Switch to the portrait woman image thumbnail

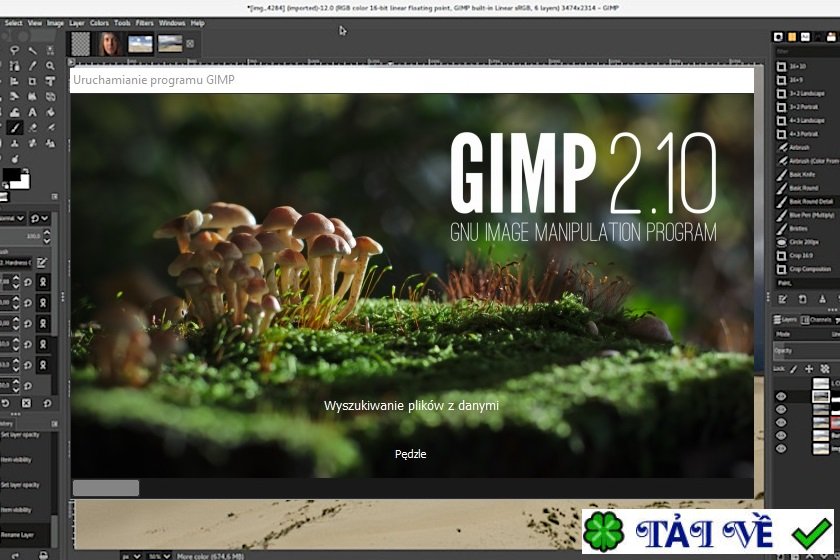point(110,44)
